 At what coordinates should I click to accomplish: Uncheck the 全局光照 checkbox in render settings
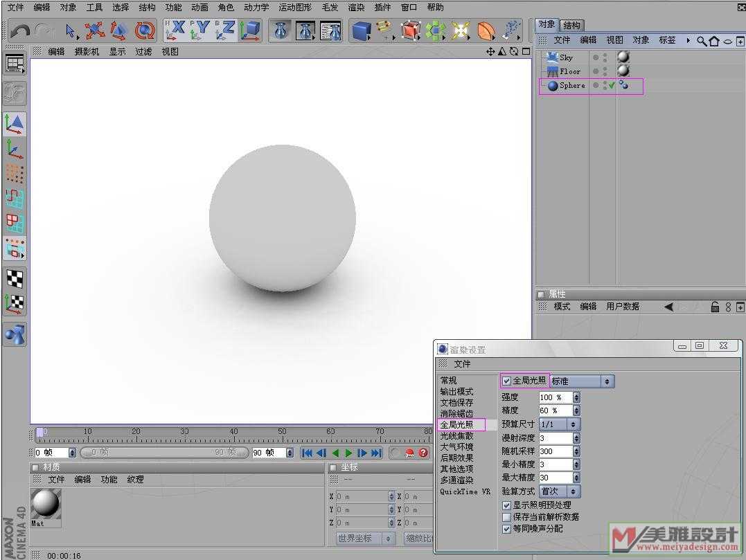click(x=507, y=381)
